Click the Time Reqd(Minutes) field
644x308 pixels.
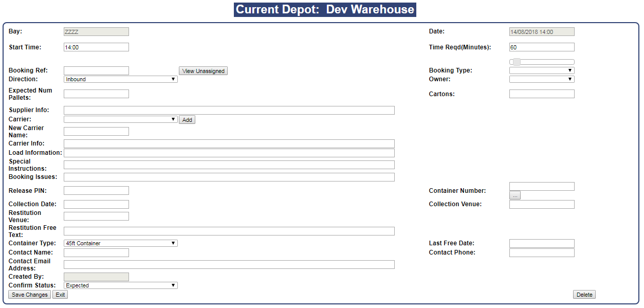point(542,47)
